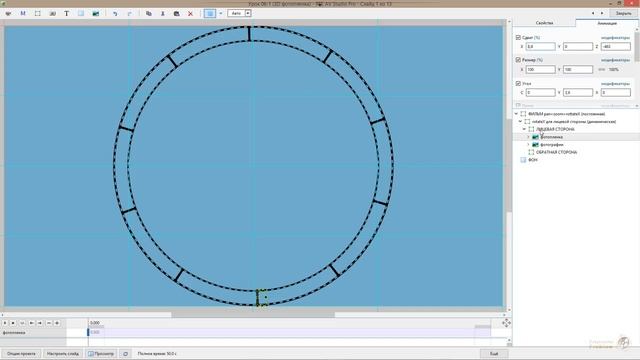Jump to next keyframe
Screen dimensions: 640x360
tap(40, 323)
